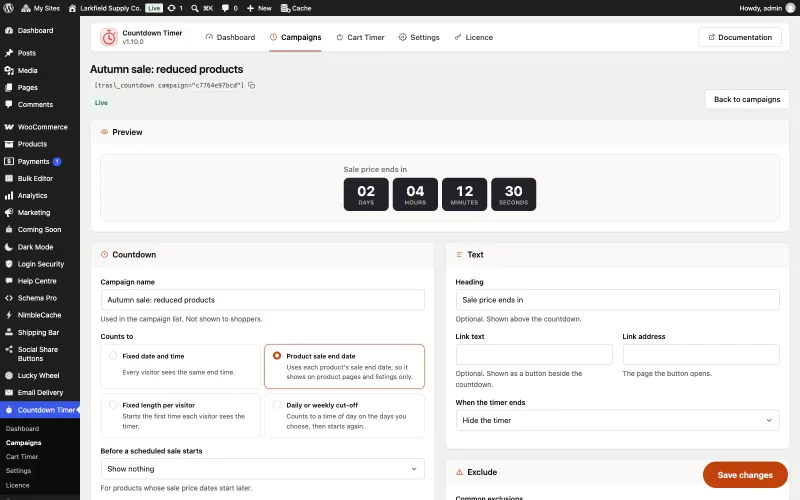Click the Live site status badge

[x=154, y=8]
